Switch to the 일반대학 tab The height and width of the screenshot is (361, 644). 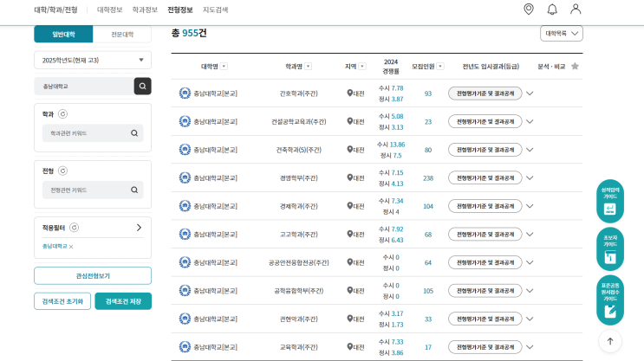63,34
